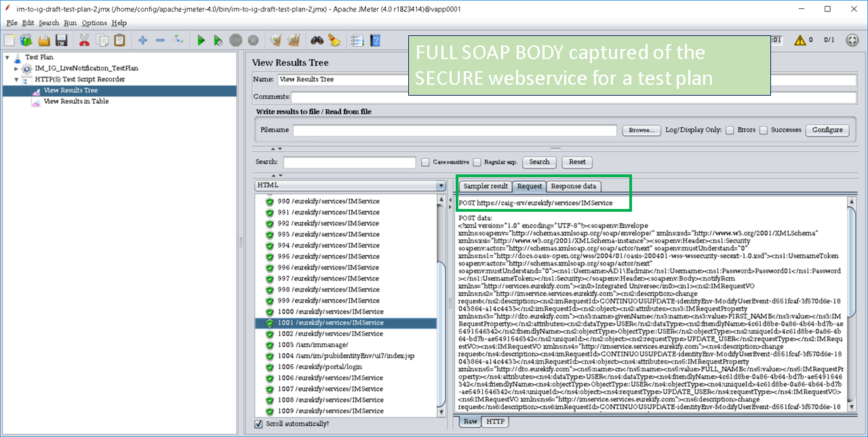Image resolution: width=868 pixels, height=437 pixels.
Task: Expand IM_IG_LiveNotification_TestPlan node
Action: point(16,69)
